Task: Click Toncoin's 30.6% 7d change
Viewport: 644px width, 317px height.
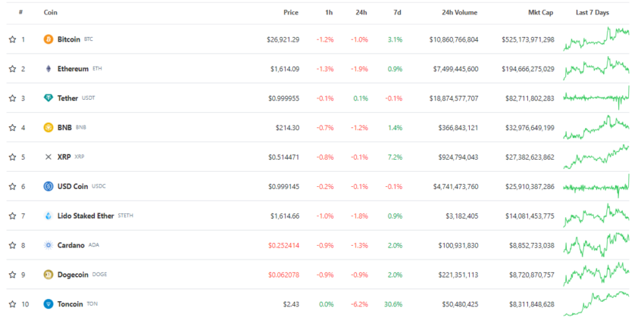Action: pyautogui.click(x=393, y=304)
